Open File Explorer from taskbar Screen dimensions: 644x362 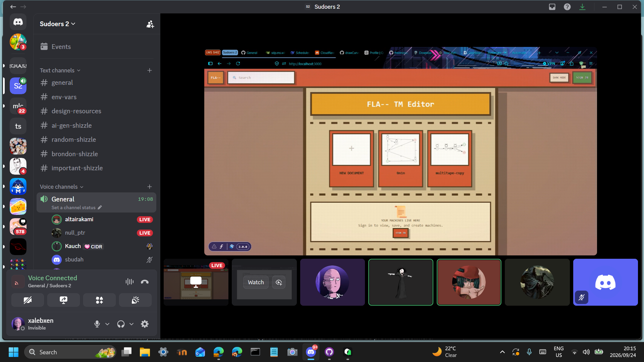[x=145, y=352]
